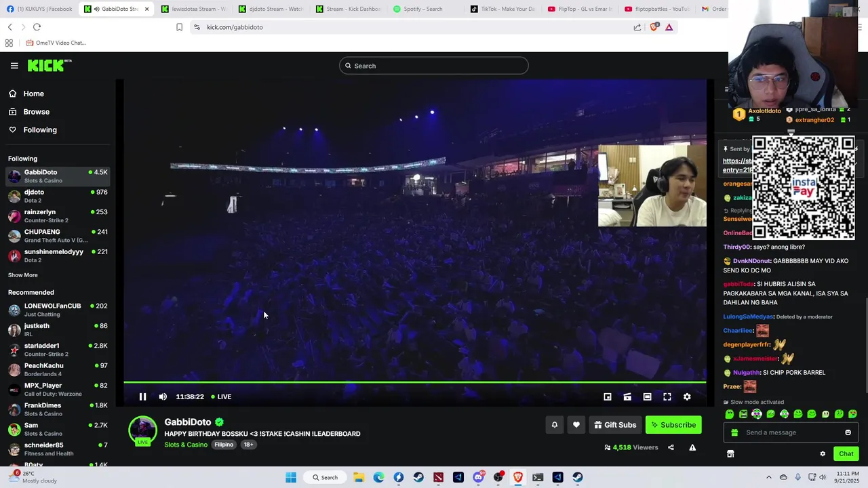The height and width of the screenshot is (488, 868).
Task: Open taskbar Search box
Action: (x=325, y=477)
